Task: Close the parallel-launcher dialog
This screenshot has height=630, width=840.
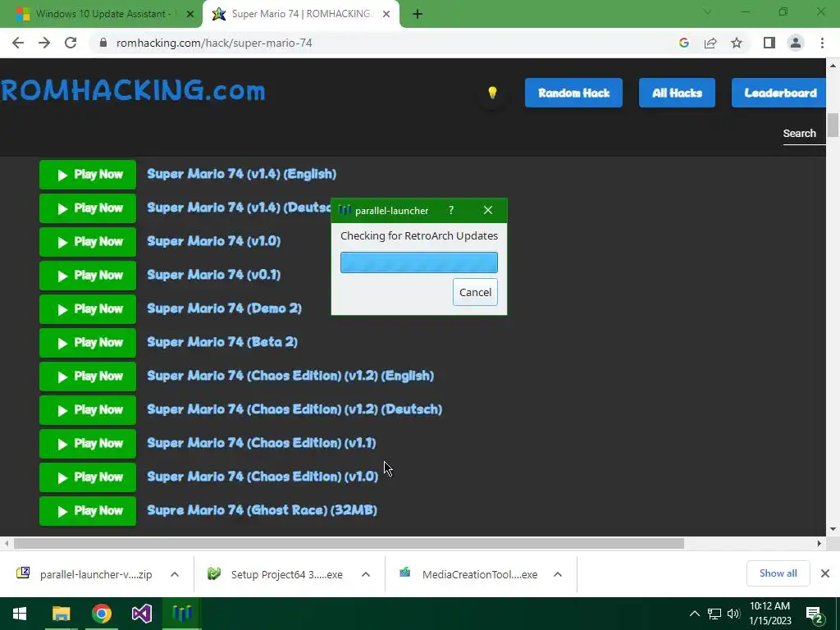Action: (x=487, y=211)
